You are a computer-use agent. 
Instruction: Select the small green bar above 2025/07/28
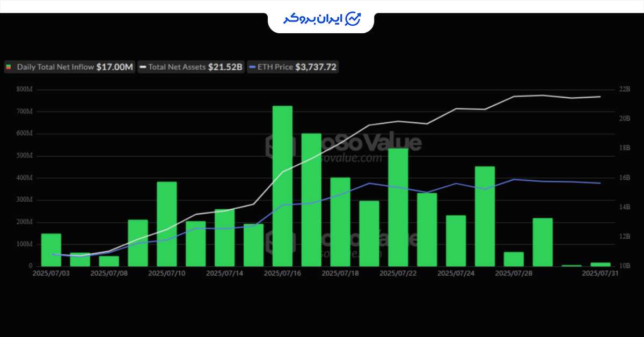tap(514, 259)
